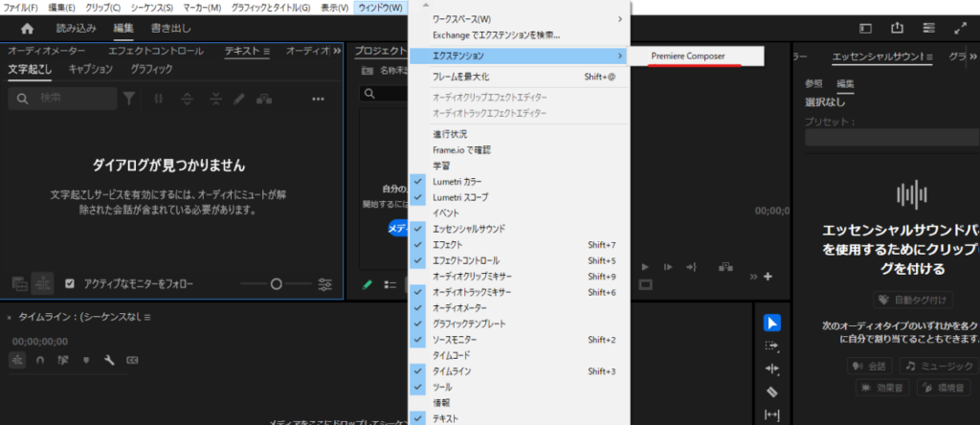Select the Razor tool
The width and height of the screenshot is (980, 425).
coord(773,391)
